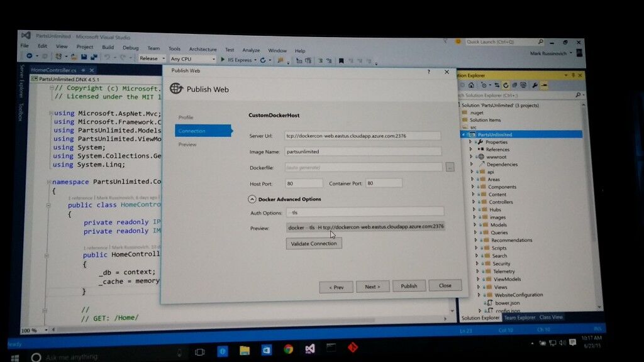Click the Image Name input field

363,151
